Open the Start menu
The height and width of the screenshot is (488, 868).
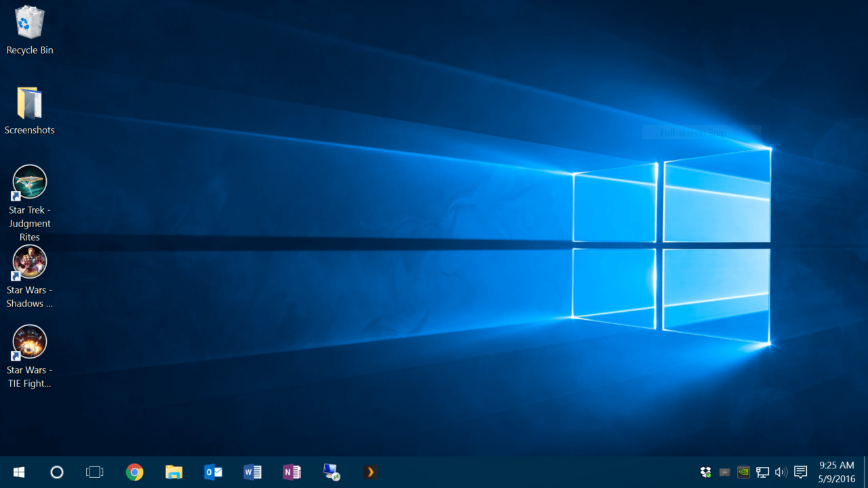click(18, 472)
